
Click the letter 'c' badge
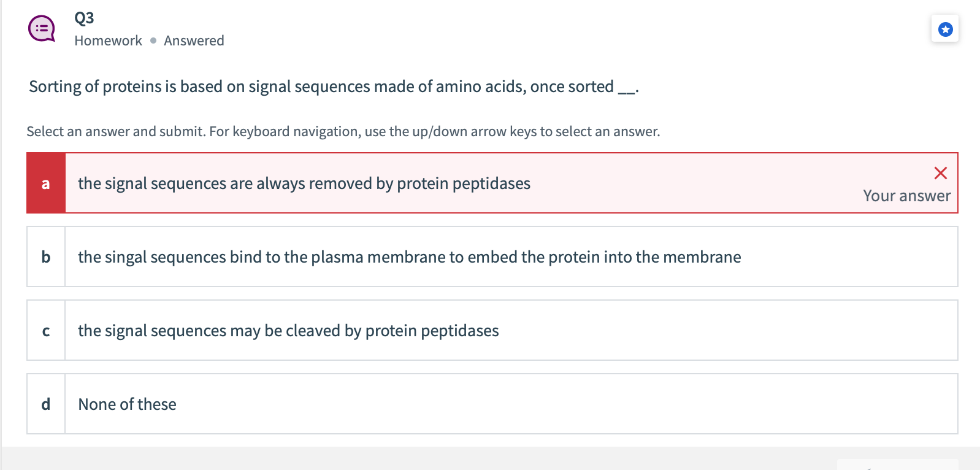[45, 330]
